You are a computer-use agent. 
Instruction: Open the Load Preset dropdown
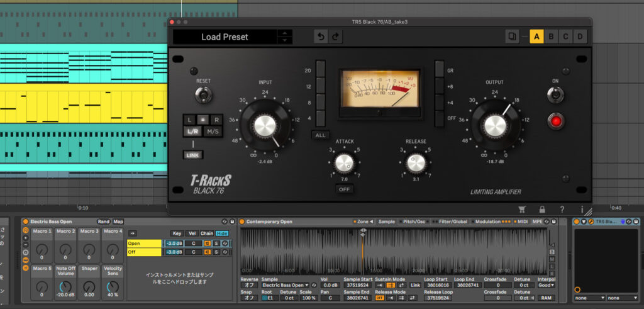225,37
